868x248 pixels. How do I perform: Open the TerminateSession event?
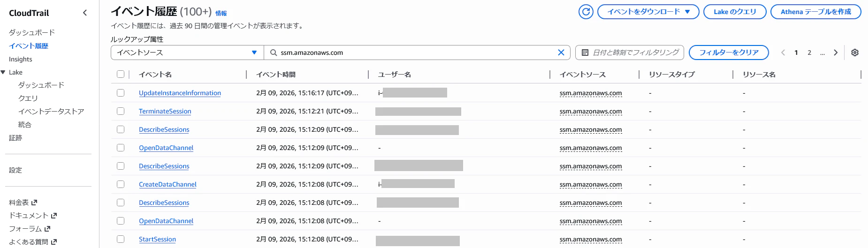pyautogui.click(x=165, y=111)
